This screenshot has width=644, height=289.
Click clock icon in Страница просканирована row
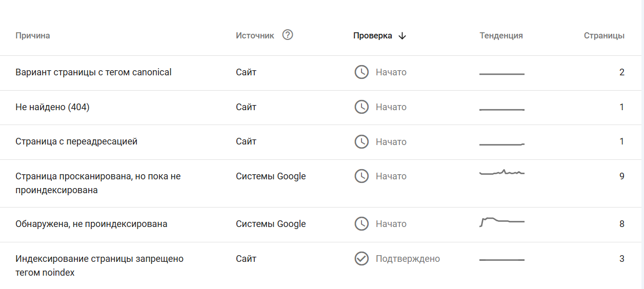361,176
